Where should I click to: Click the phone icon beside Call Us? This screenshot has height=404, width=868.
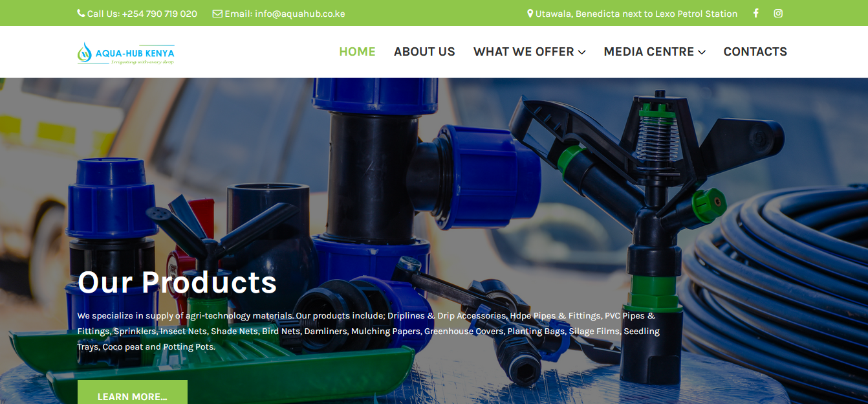tap(81, 14)
